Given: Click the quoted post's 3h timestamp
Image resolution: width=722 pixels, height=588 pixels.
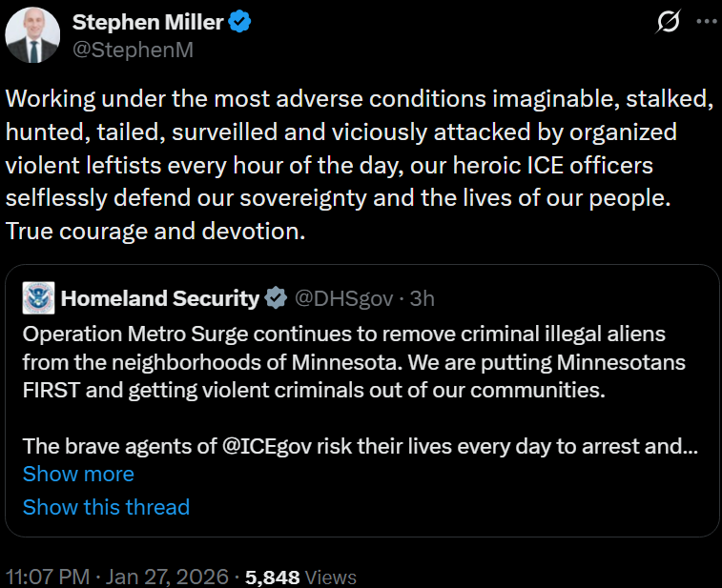Looking at the screenshot, I should (x=423, y=298).
